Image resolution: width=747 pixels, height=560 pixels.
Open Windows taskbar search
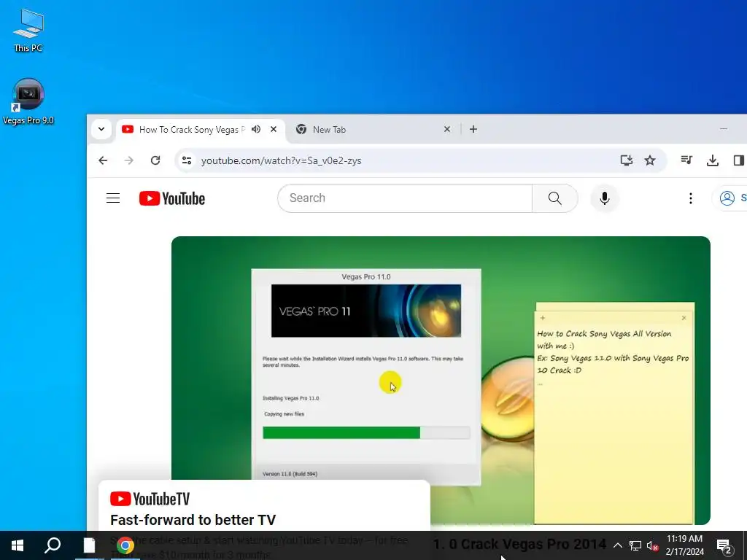pyautogui.click(x=53, y=545)
